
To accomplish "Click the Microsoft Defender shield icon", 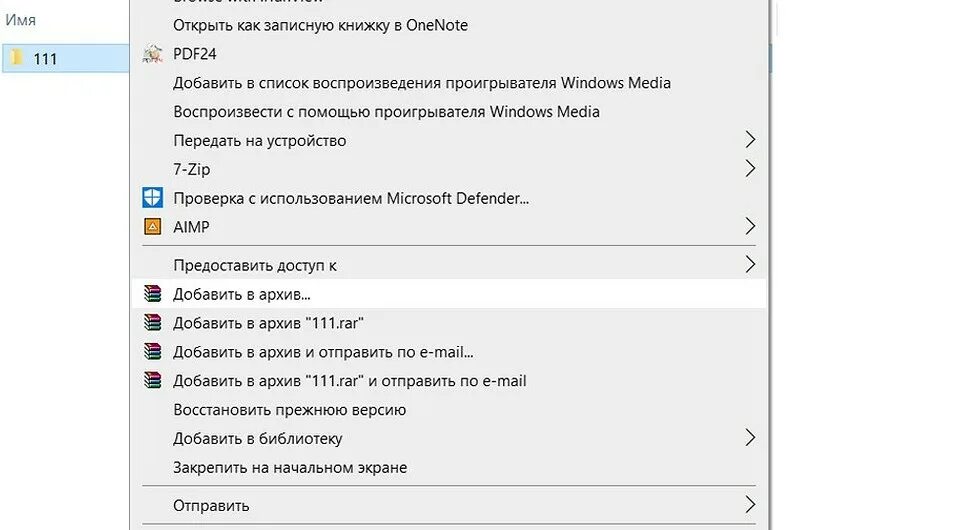I will [x=152, y=198].
